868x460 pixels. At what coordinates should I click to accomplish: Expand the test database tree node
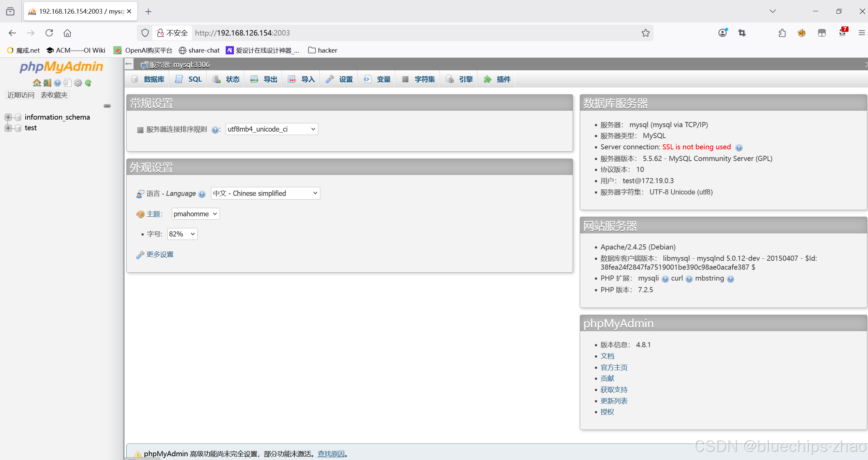coord(8,128)
